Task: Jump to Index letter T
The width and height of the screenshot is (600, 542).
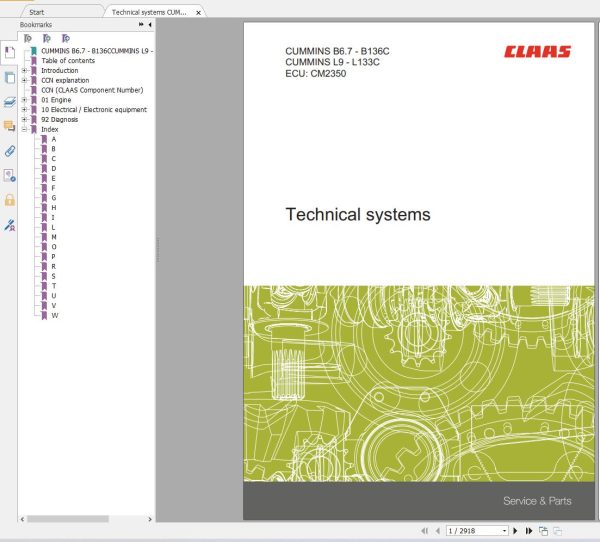Action: tap(54, 286)
